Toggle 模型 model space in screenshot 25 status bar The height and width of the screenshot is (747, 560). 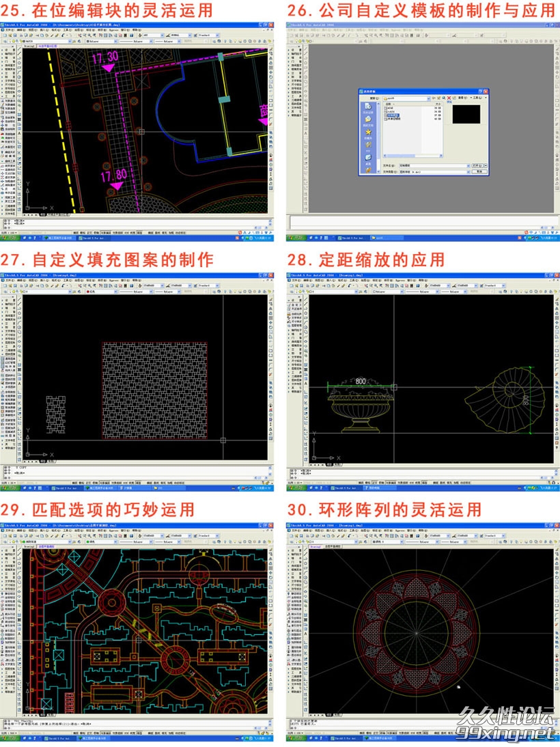click(139, 232)
